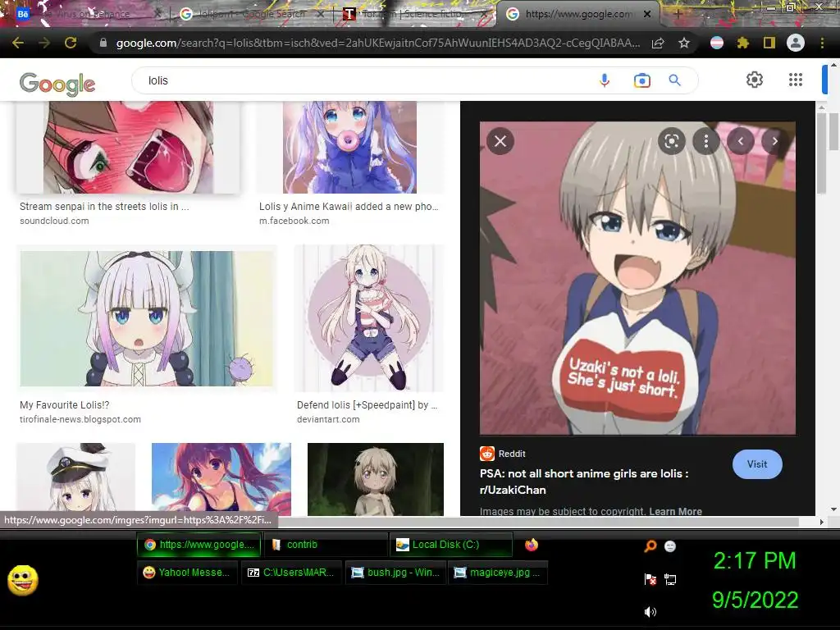
Task: Open the network tray icon
Action: [x=670, y=579]
